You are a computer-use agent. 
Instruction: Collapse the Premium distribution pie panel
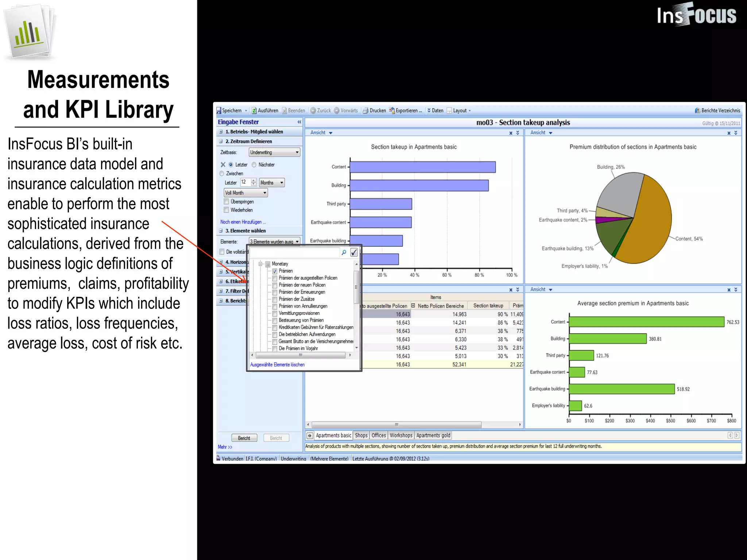pyautogui.click(x=736, y=133)
